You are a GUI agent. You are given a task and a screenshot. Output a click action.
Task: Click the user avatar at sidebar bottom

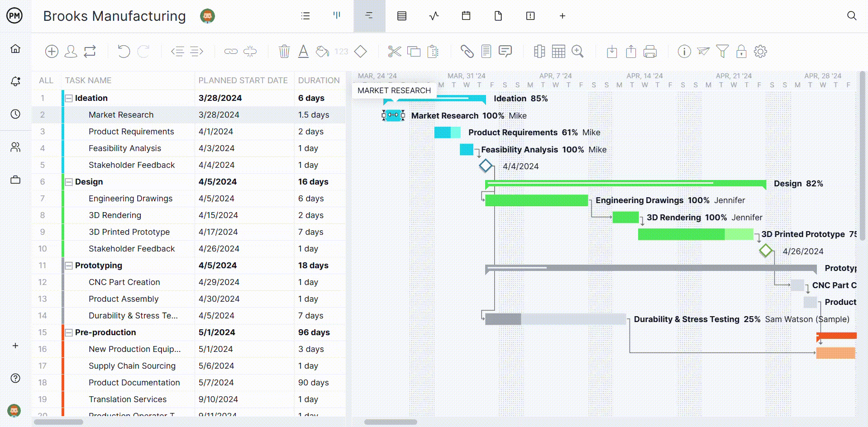[x=14, y=411]
